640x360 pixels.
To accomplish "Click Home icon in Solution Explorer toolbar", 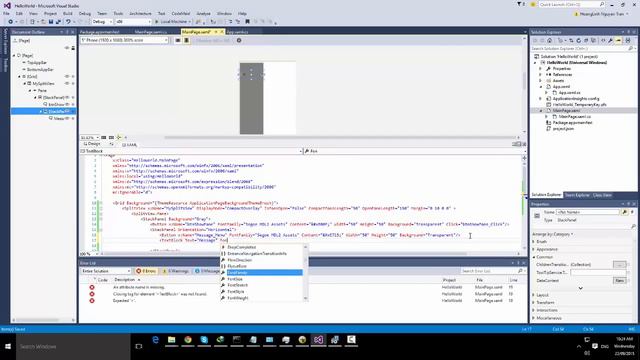I will tap(550, 40).
